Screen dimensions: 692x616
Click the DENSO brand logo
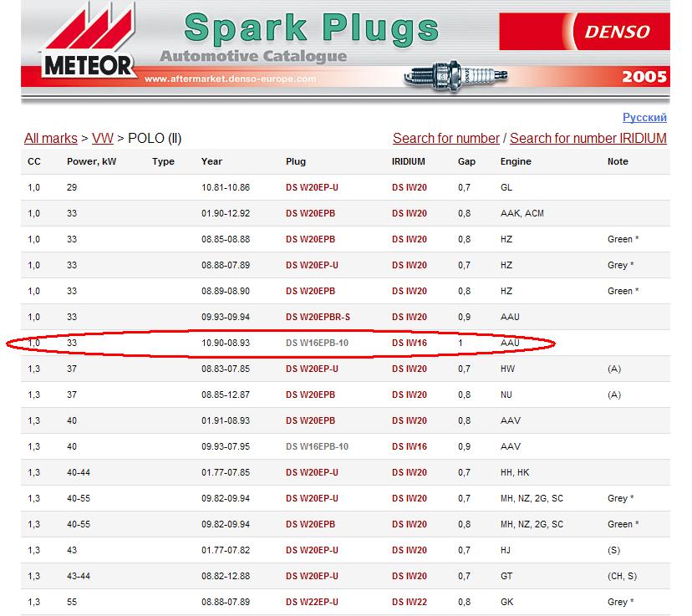(x=584, y=31)
